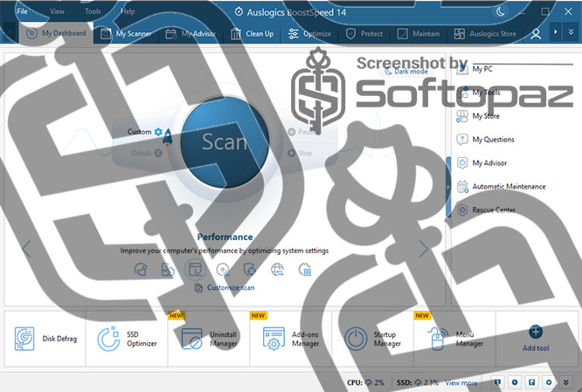582x392 pixels.
Task: Open the Customize scan link
Action: tap(225, 288)
